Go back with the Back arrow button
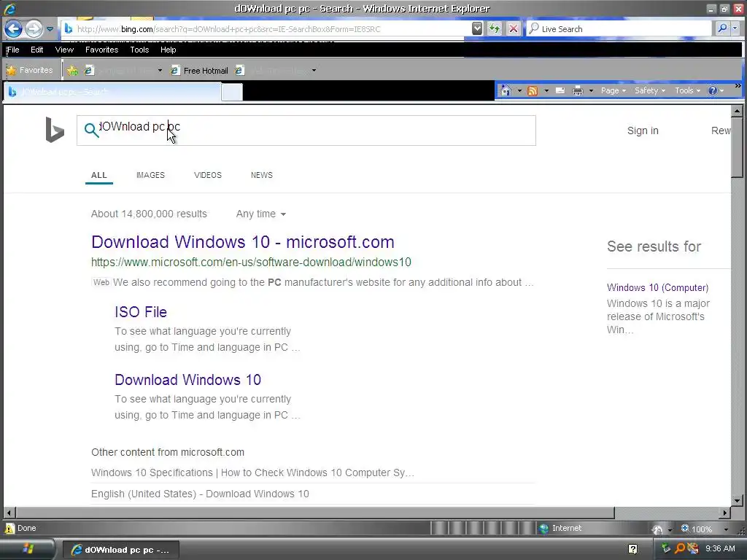The width and height of the screenshot is (747, 560). (13, 29)
